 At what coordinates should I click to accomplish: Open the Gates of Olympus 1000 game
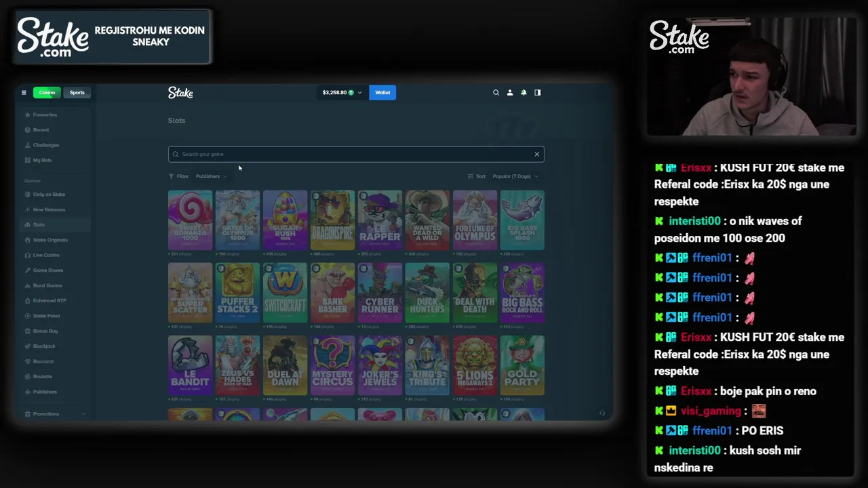click(237, 220)
